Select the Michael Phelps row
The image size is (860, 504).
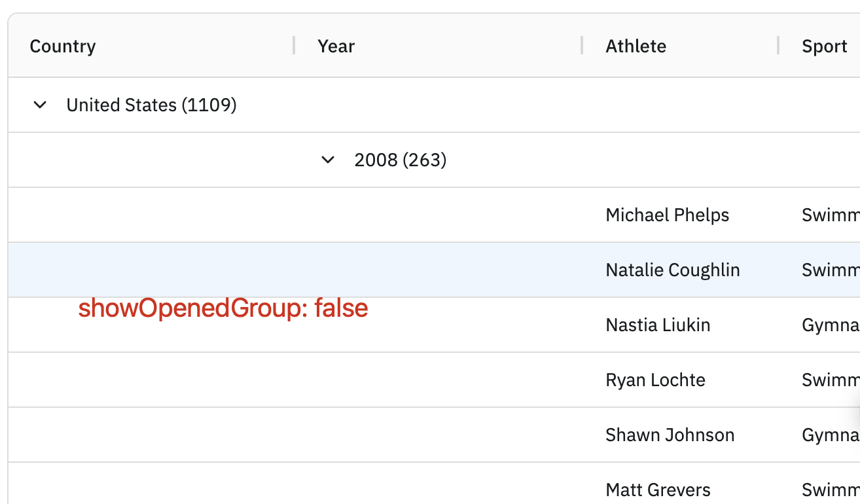point(434,215)
